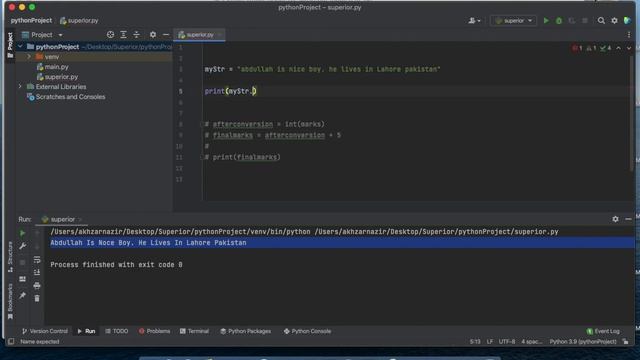
Task: Pin the Run tab with the pin icon
Action: [22, 295]
